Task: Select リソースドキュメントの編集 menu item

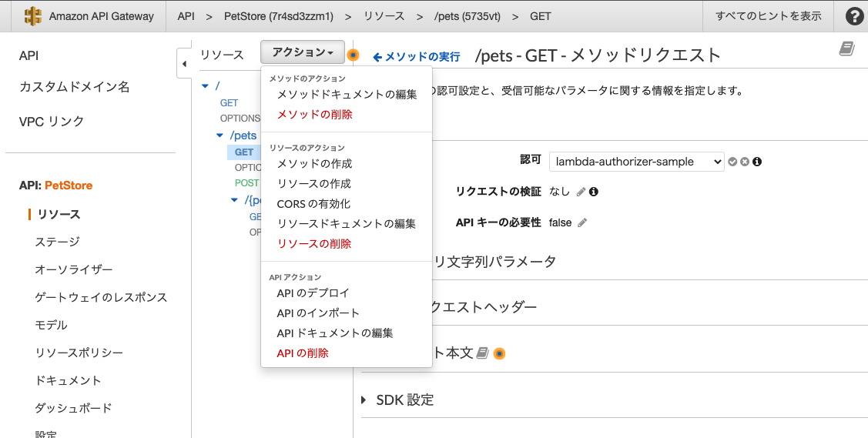Action: coord(347,223)
